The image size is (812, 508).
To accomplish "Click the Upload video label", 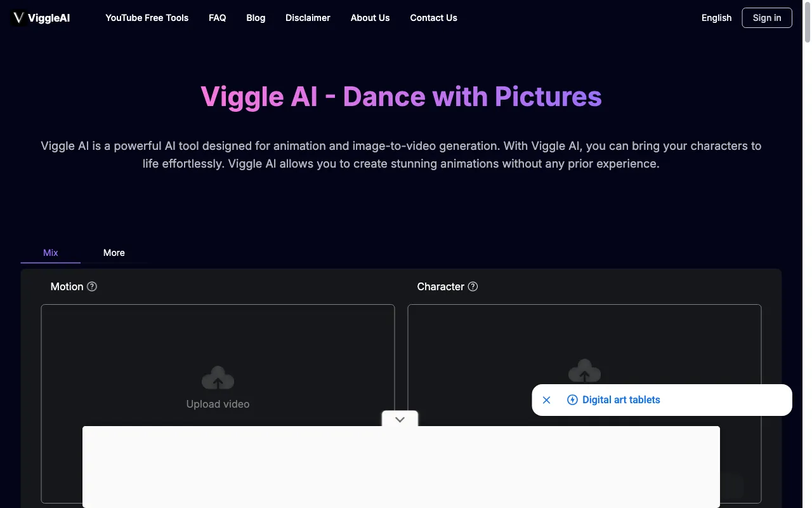I will (218, 404).
